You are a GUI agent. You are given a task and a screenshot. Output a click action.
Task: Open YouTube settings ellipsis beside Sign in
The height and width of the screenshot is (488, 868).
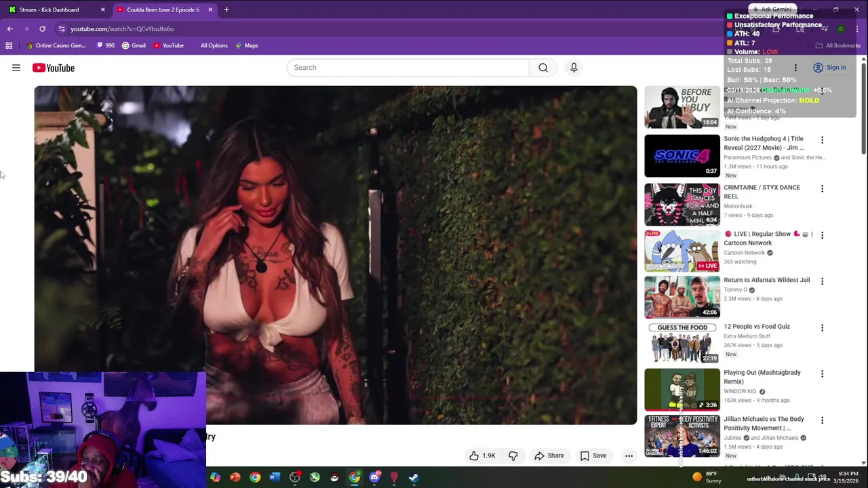[x=795, y=68]
